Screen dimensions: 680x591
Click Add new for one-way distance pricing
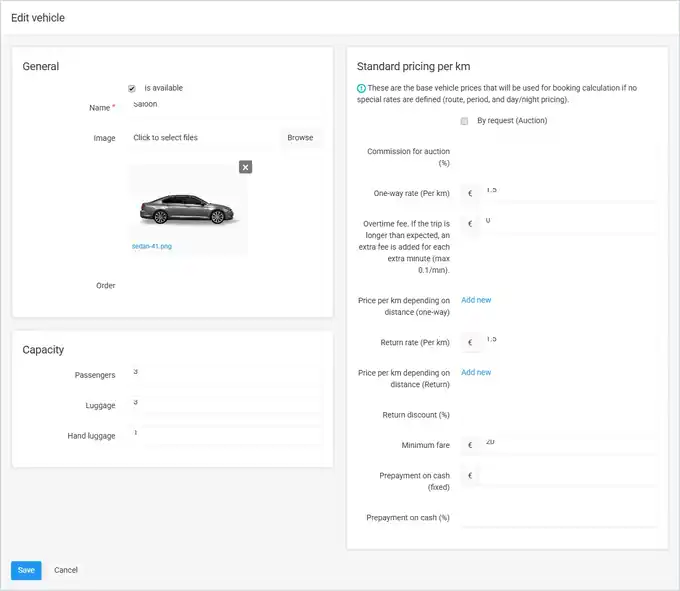pyautogui.click(x=476, y=300)
